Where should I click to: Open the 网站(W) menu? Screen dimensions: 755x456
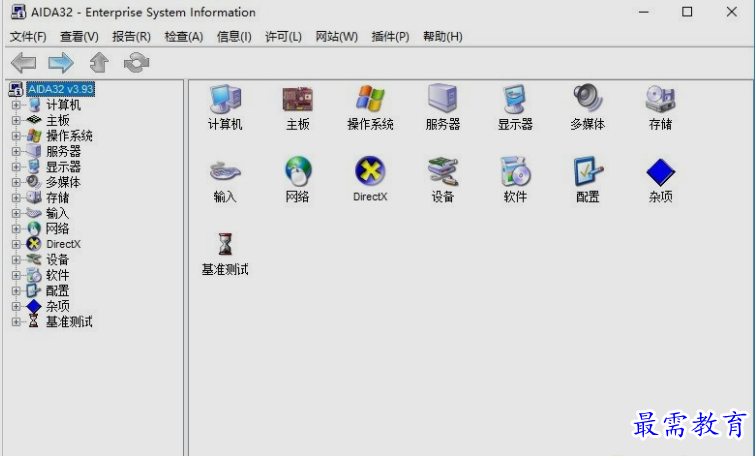[337, 37]
